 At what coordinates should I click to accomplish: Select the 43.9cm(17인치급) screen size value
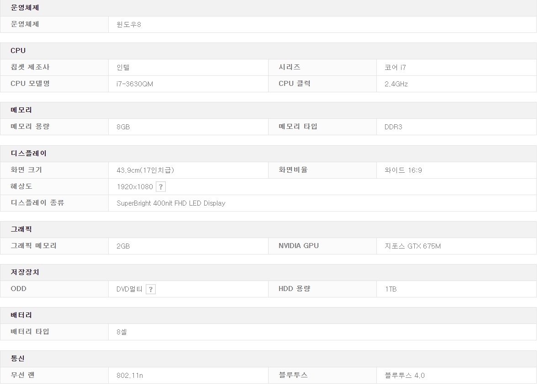[x=145, y=170]
